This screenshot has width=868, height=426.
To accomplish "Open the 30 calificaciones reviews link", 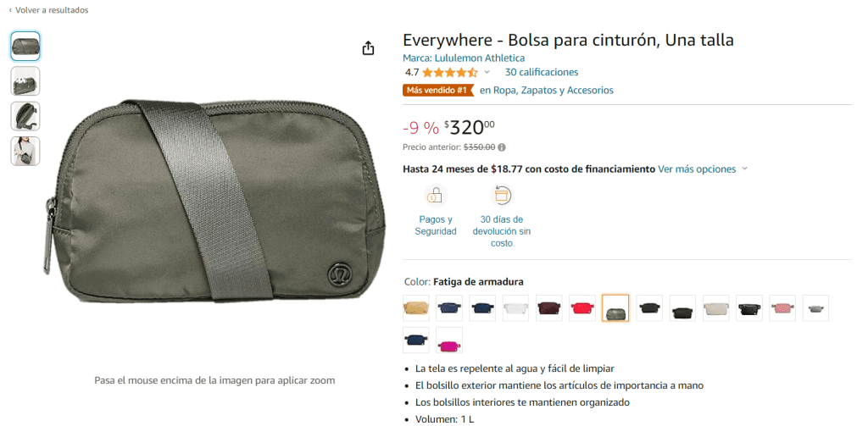I will tap(542, 72).
